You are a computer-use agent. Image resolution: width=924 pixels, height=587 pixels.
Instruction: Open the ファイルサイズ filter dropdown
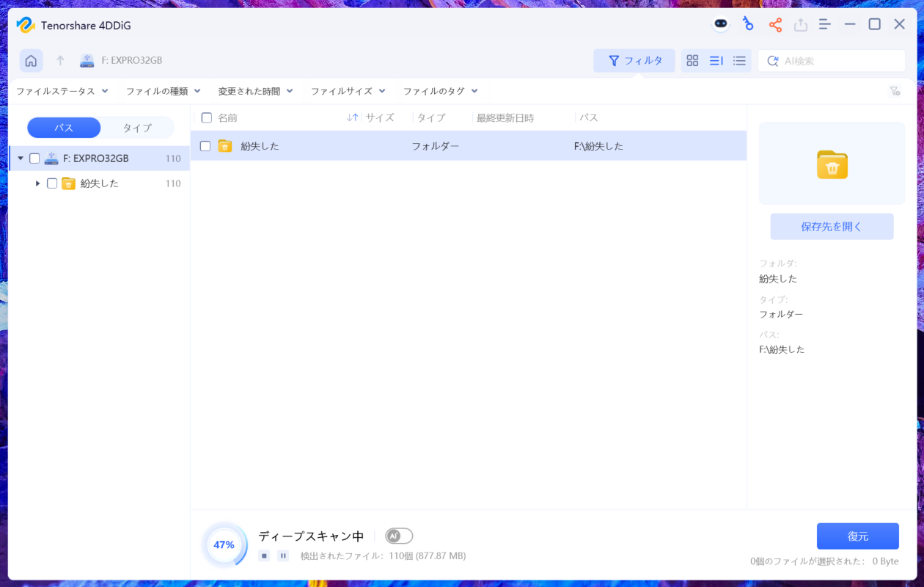[x=348, y=91]
